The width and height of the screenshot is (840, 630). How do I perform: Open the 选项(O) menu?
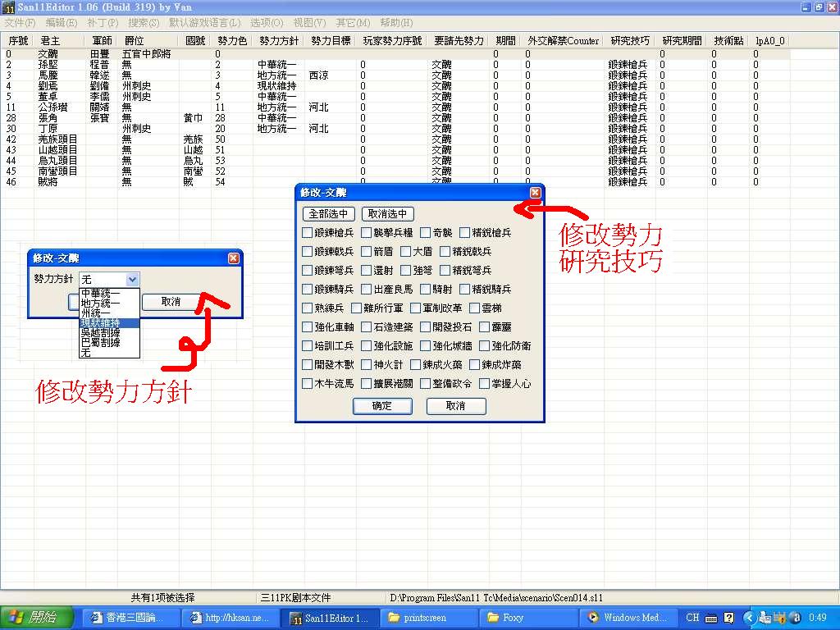(x=267, y=22)
